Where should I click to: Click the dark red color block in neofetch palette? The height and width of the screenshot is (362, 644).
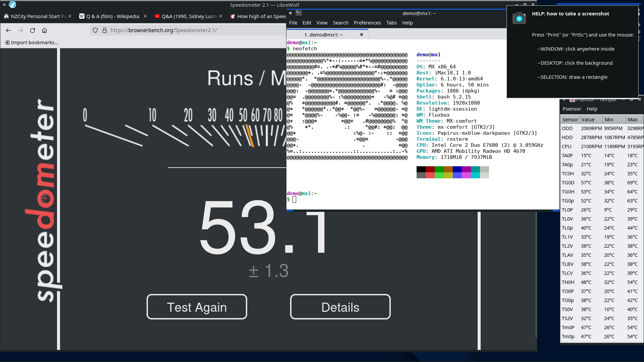coord(430,169)
